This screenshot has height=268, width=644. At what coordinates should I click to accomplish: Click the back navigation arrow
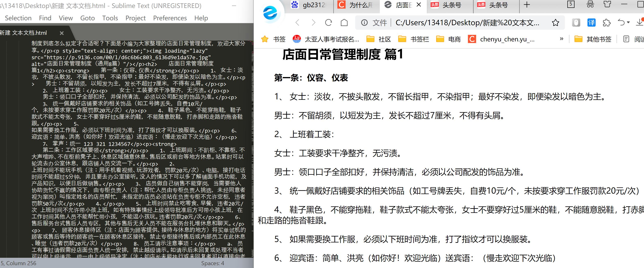(x=297, y=23)
